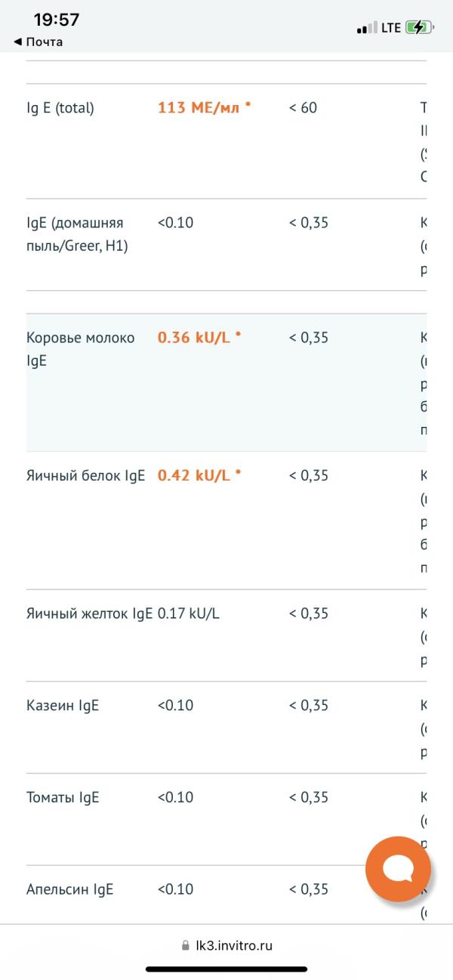Tap the battery charging indicator
The image size is (453, 980).
click(420, 28)
